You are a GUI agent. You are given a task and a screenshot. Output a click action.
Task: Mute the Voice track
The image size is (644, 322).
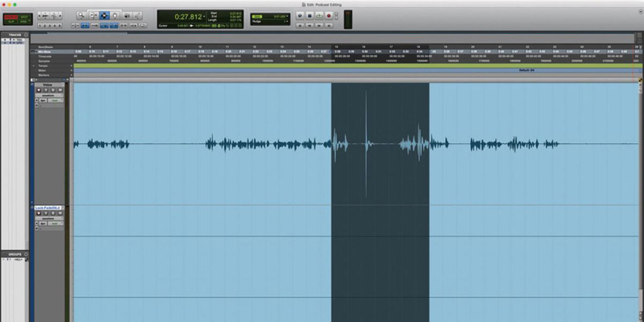click(60, 90)
